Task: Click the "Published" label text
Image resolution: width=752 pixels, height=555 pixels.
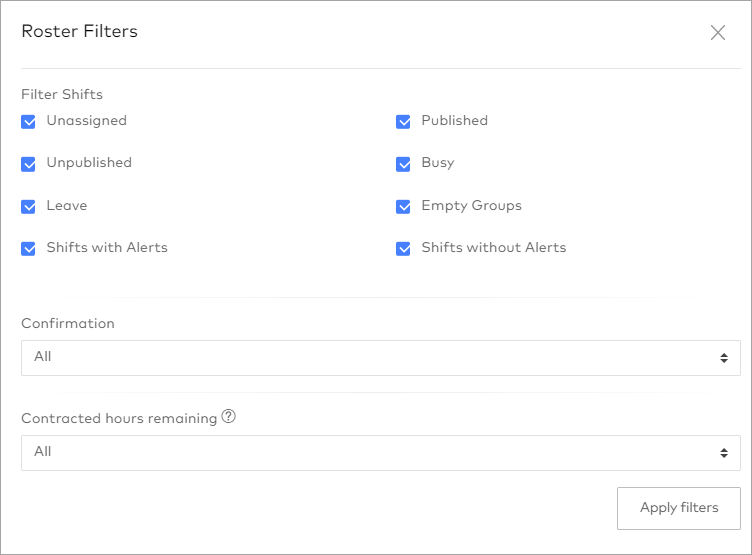Action: [454, 121]
